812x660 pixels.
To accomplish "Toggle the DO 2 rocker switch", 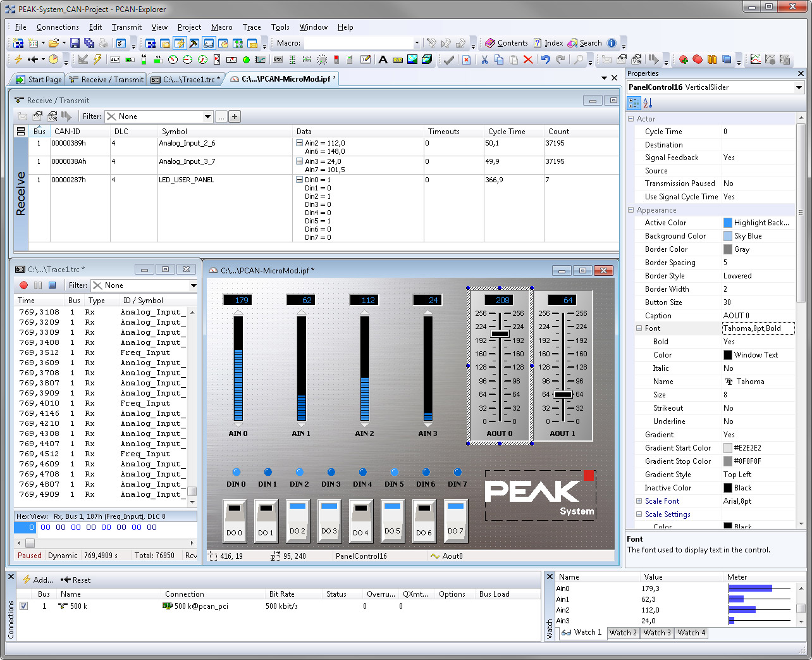I will pyautogui.click(x=297, y=520).
